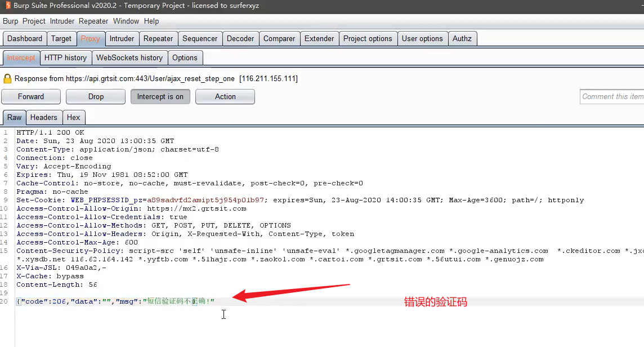Select the Proxy tab

pyautogui.click(x=91, y=39)
